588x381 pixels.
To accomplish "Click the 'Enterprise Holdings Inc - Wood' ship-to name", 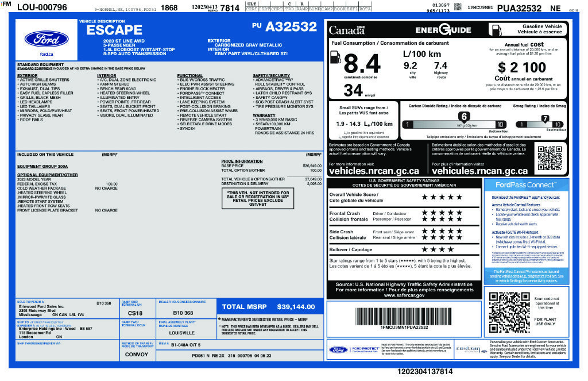I will point(47,329).
